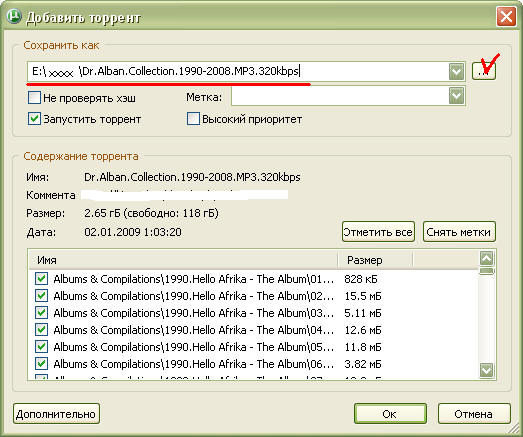Click the 11.8 мБ size cell
The height and width of the screenshot is (437, 523).
pos(363,347)
